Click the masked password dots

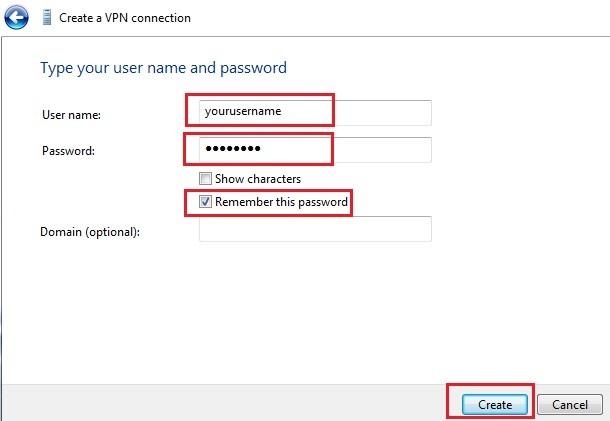pos(233,148)
